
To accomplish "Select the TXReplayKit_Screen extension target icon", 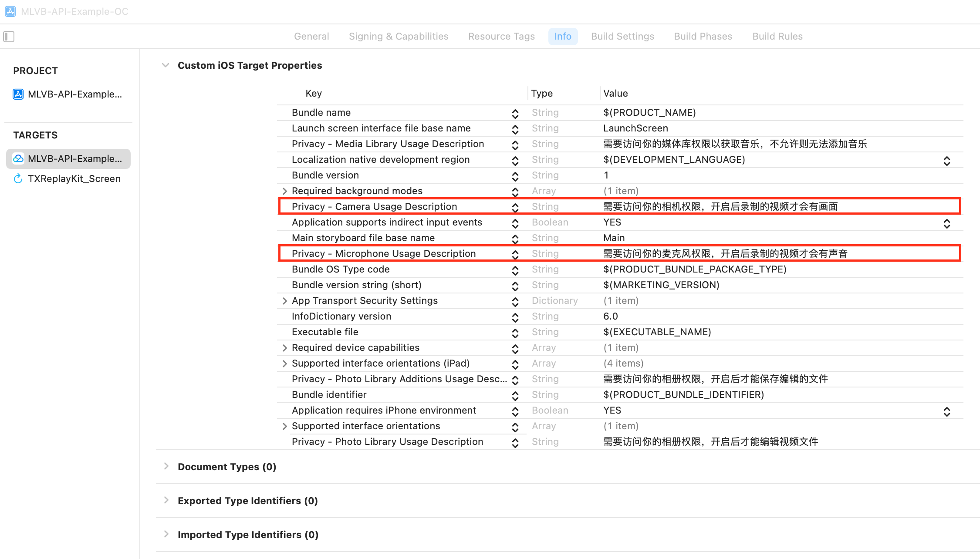I will [18, 178].
